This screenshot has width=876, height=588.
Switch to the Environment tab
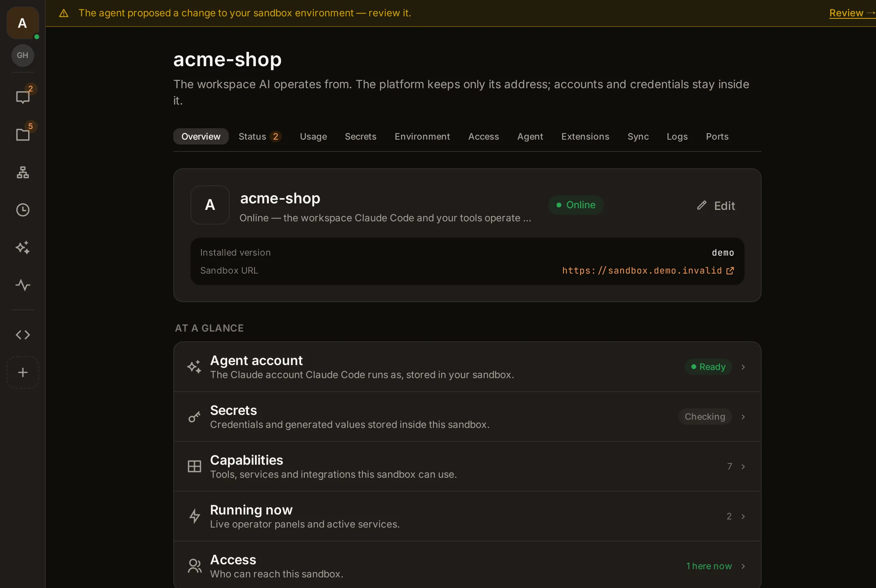tap(422, 136)
